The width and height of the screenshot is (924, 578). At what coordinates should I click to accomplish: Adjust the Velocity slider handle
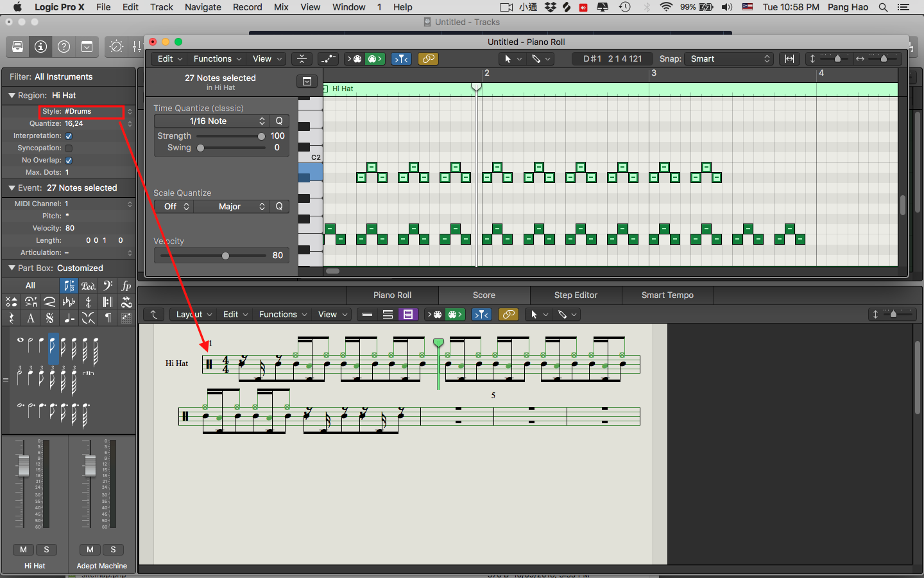click(x=225, y=256)
